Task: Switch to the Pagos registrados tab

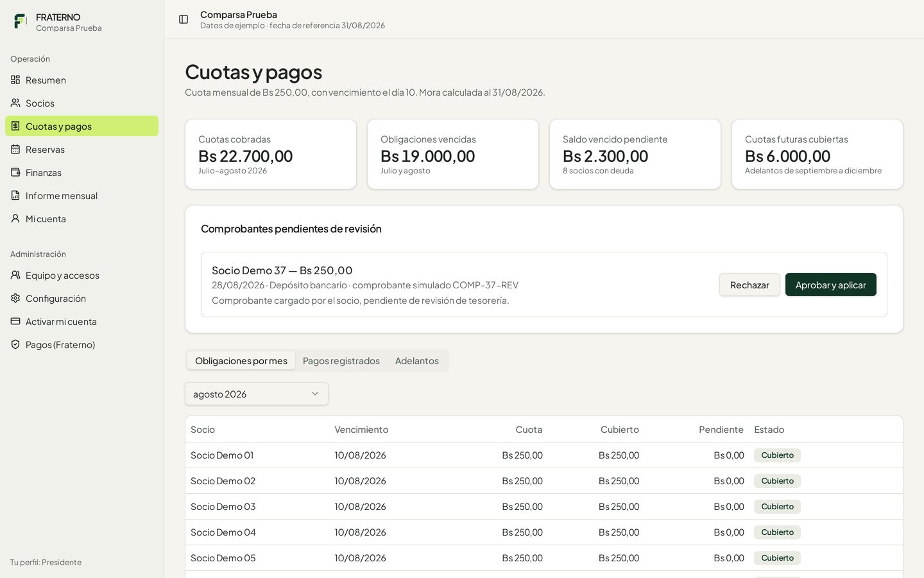Action: [x=341, y=360]
